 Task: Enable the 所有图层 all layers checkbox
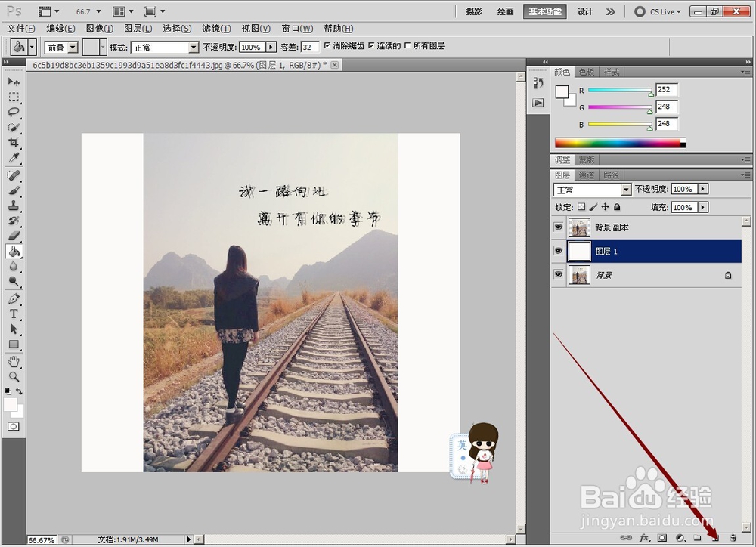(x=407, y=45)
